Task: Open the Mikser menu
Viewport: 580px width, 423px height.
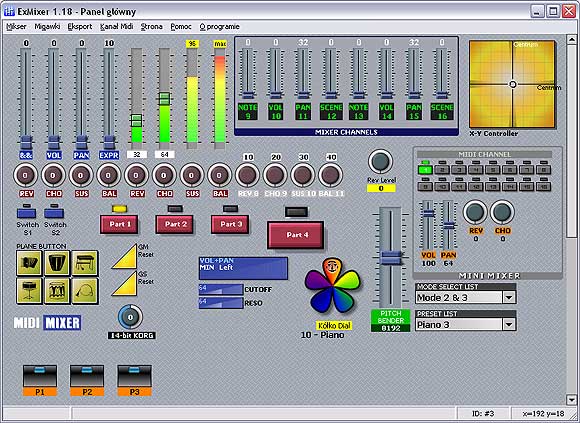Action: [x=16, y=27]
